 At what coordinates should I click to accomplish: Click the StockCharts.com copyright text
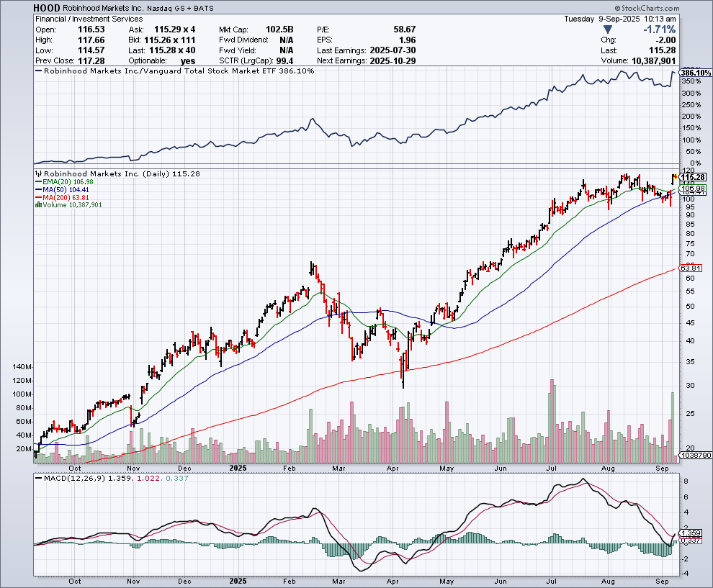tap(647, 8)
